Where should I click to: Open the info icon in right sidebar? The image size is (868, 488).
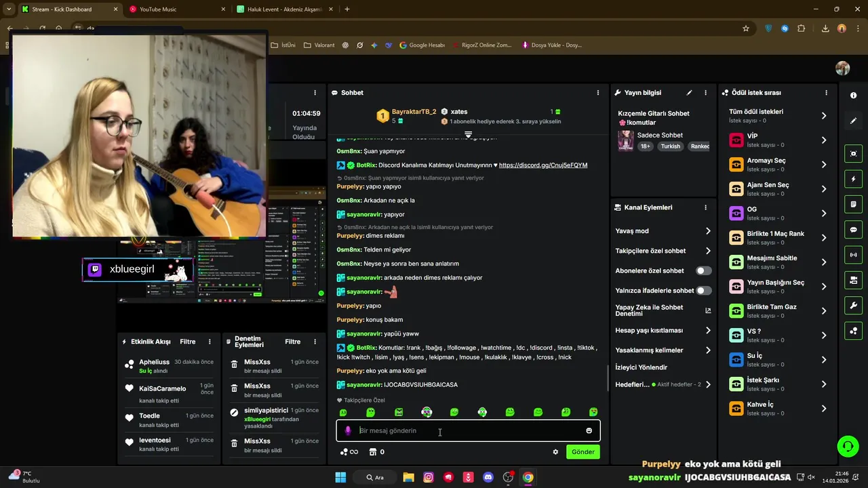853,96
